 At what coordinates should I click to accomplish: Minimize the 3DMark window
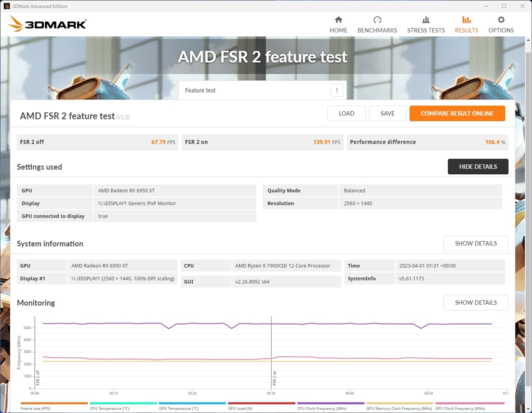click(x=486, y=6)
